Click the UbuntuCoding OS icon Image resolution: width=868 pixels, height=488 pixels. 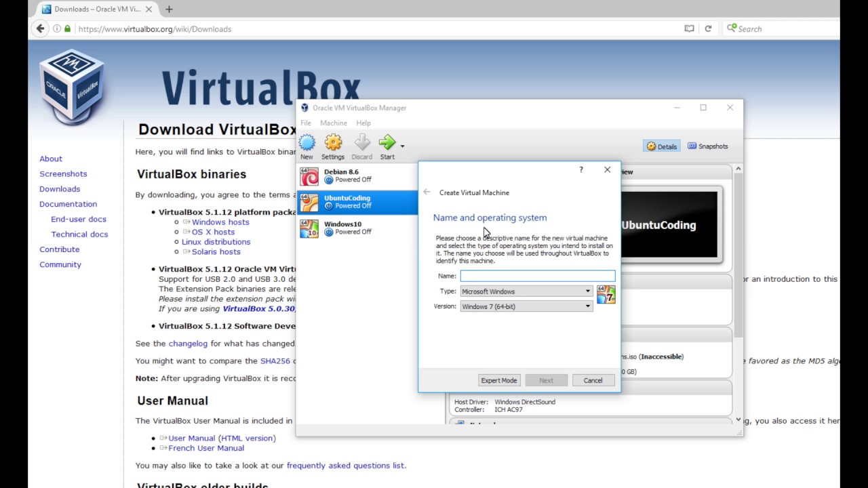pos(309,202)
